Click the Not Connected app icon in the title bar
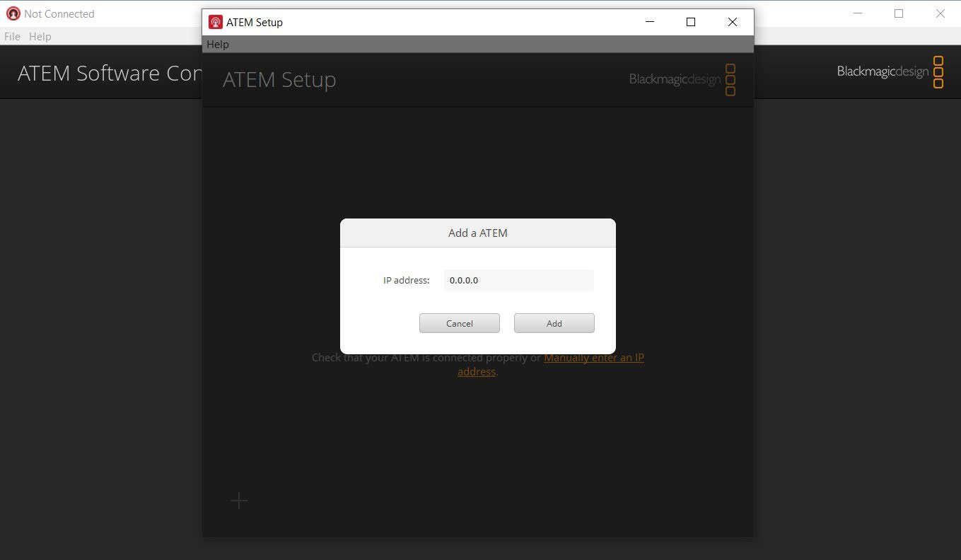This screenshot has width=961, height=560. (13, 13)
